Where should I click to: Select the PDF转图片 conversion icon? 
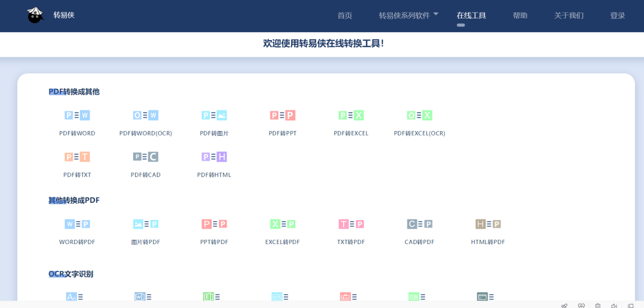coord(214,115)
